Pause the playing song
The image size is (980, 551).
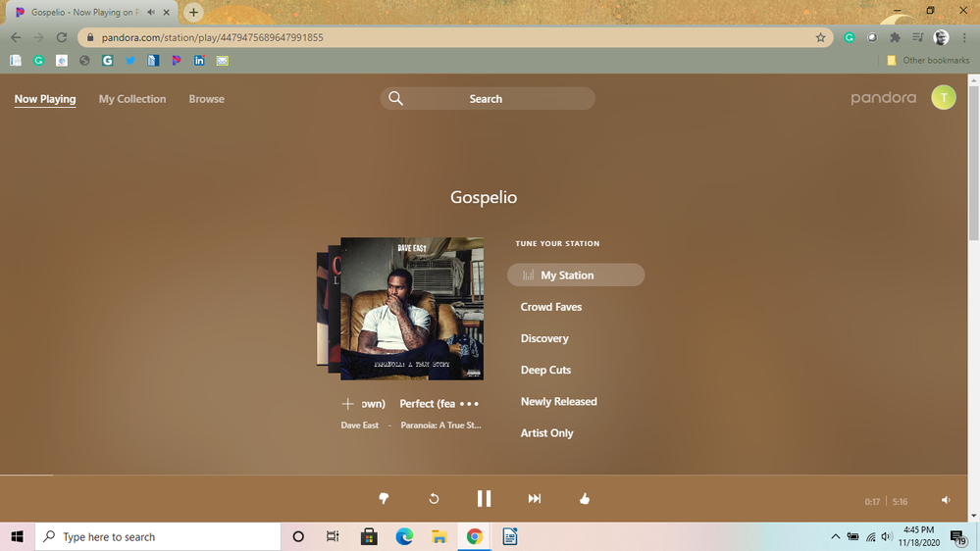tap(484, 499)
